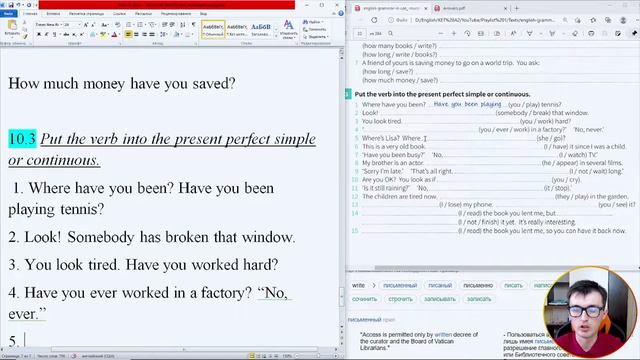Viewport: 640px width, 360px height.
Task: Switch to the Рецензирование ribbon tab
Action: click(176, 13)
